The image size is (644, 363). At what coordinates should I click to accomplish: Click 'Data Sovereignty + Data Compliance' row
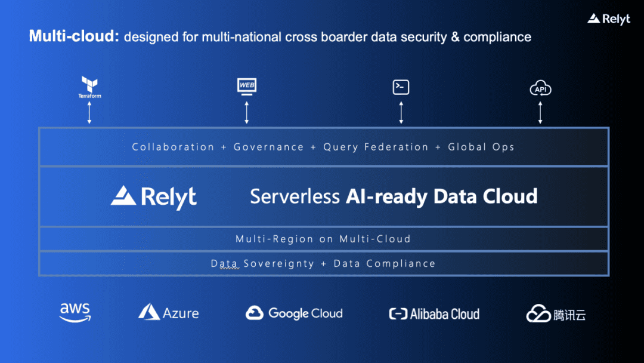pos(324,263)
